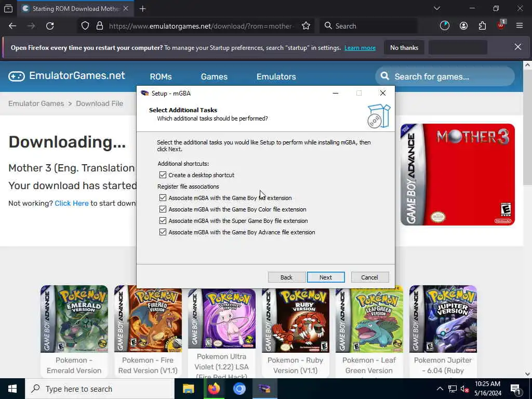Open Pokemon Jupiter cover

pyautogui.click(x=443, y=319)
